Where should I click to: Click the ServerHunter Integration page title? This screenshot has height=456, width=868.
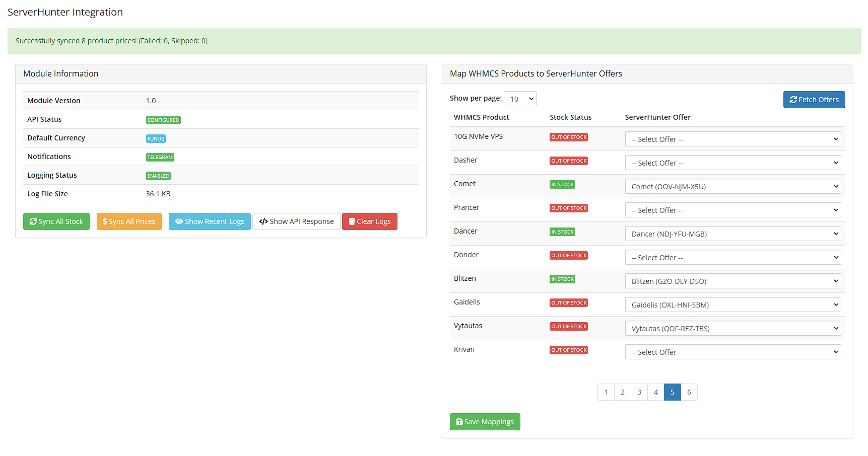coord(65,12)
